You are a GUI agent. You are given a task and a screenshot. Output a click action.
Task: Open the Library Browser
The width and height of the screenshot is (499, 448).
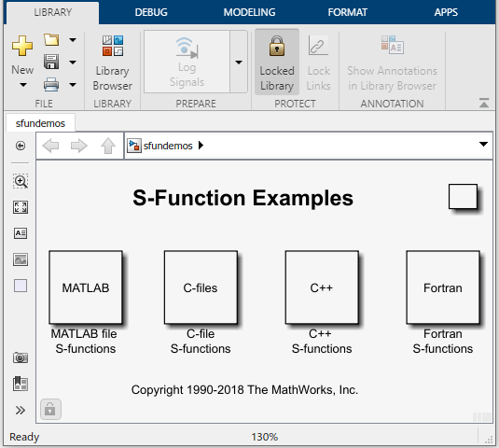coord(112,63)
